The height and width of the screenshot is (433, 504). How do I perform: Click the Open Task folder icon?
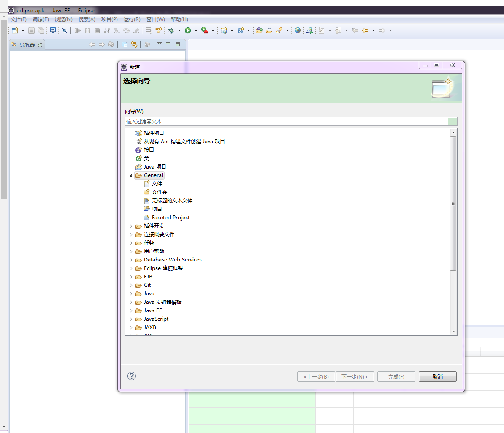(x=269, y=30)
